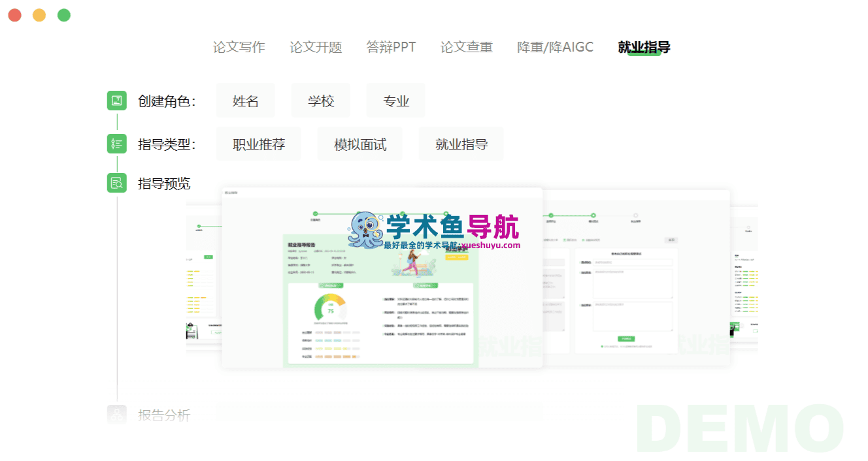The image size is (868, 461).
Task: Click the 报告分析 label
Action: point(164,415)
